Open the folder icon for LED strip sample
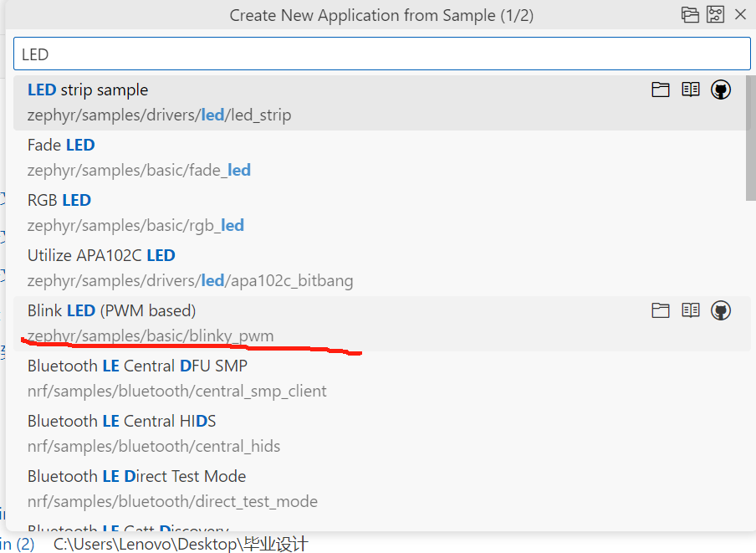 (661, 90)
